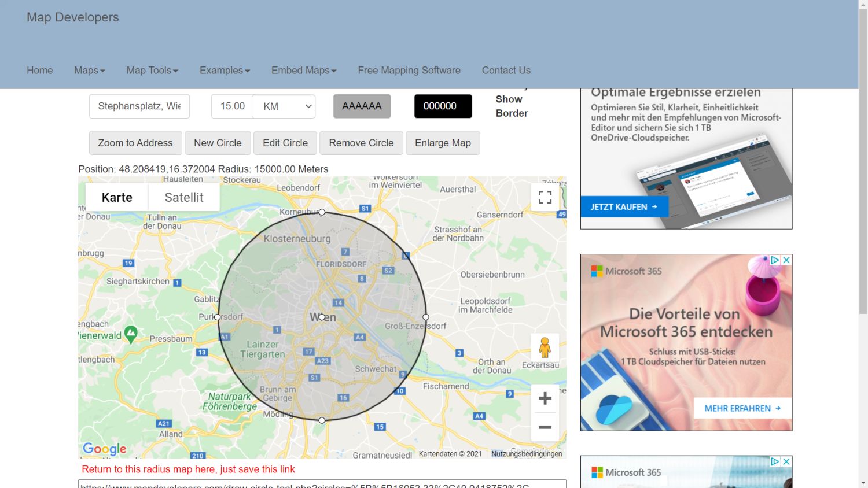868x488 pixels.
Task: Go to the Contact Us page
Action: pyautogui.click(x=506, y=71)
